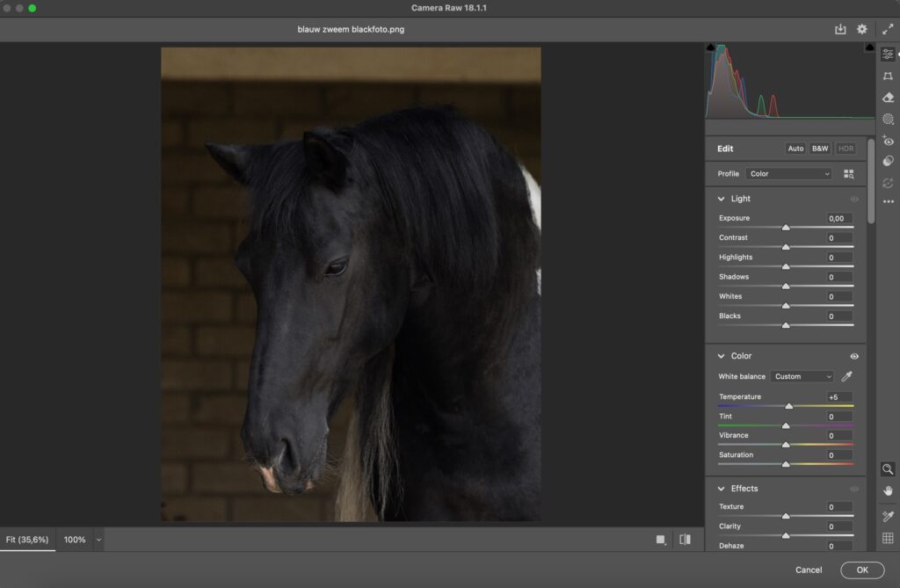This screenshot has width=900, height=588.
Task: Click the Auto button
Action: pyautogui.click(x=795, y=149)
